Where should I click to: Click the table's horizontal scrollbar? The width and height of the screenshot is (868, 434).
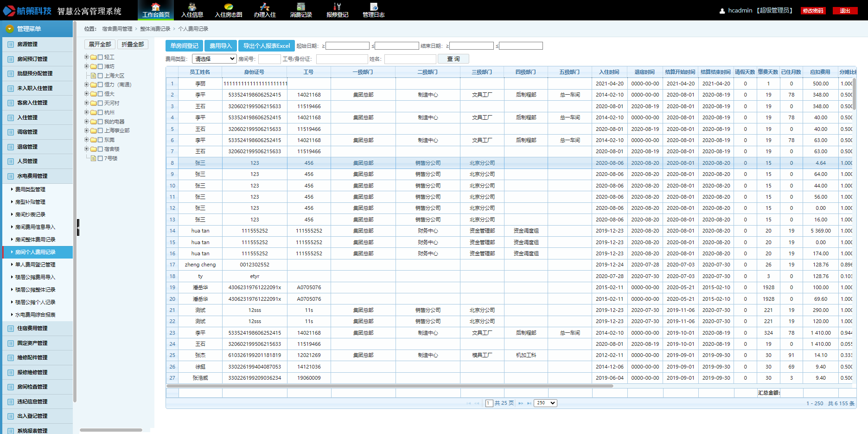(389, 386)
